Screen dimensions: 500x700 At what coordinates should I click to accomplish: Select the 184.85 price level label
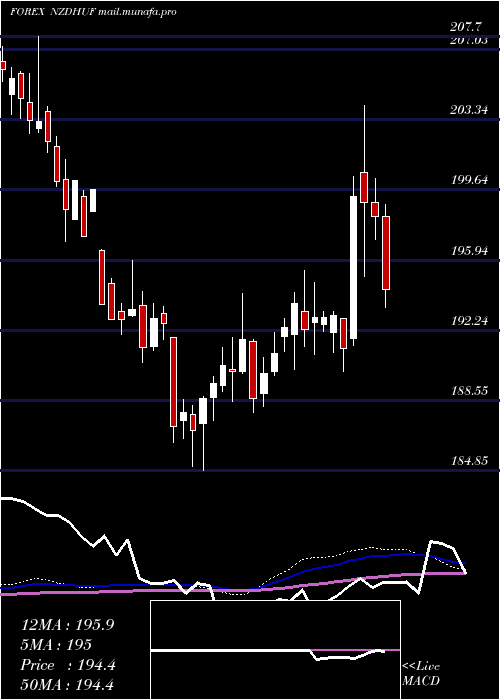[x=469, y=461]
